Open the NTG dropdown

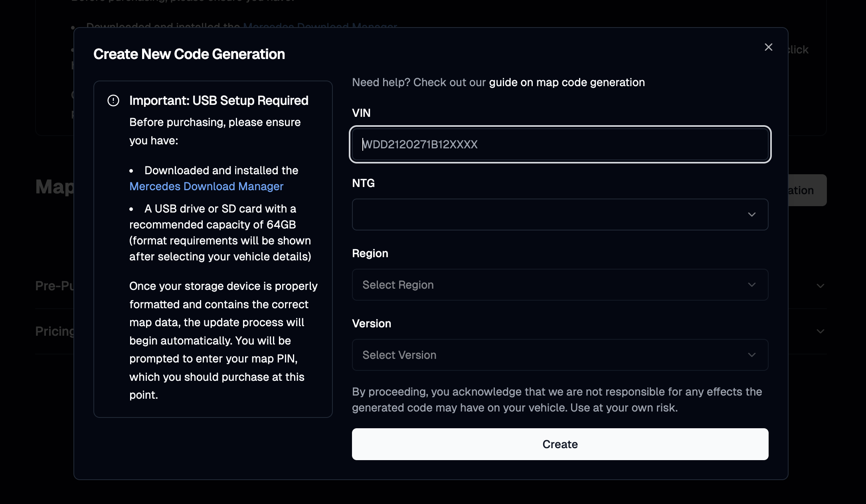[560, 215]
